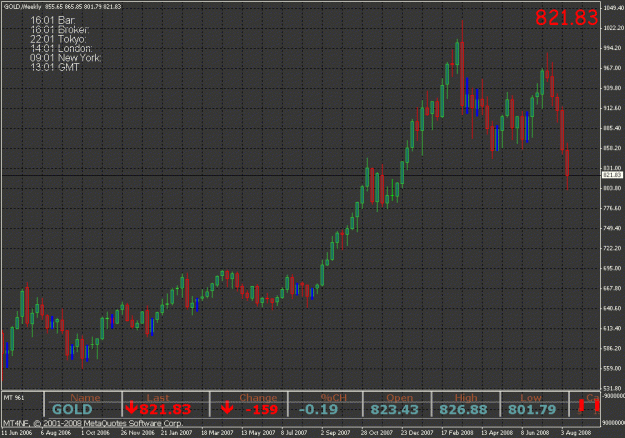This screenshot has height=438, width=625.
Task: Click the 'Low' column header
Action: click(531, 398)
